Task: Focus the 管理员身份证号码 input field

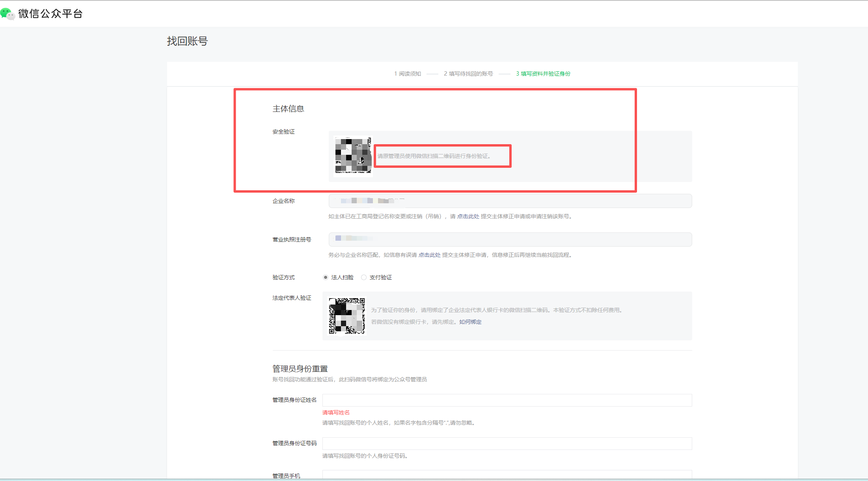Action: click(x=507, y=444)
